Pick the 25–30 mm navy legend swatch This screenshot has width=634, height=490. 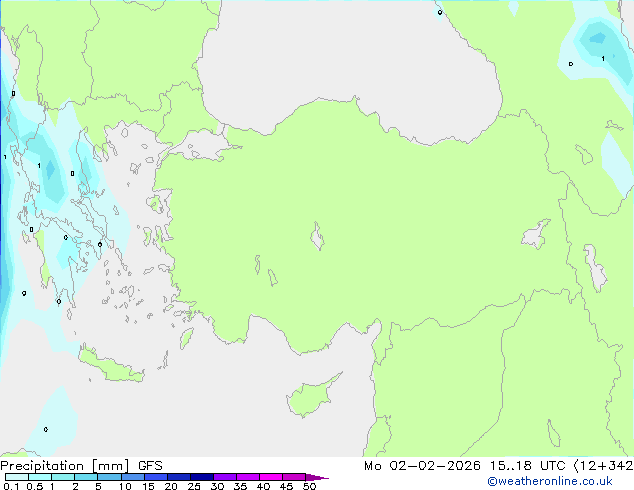point(202,477)
